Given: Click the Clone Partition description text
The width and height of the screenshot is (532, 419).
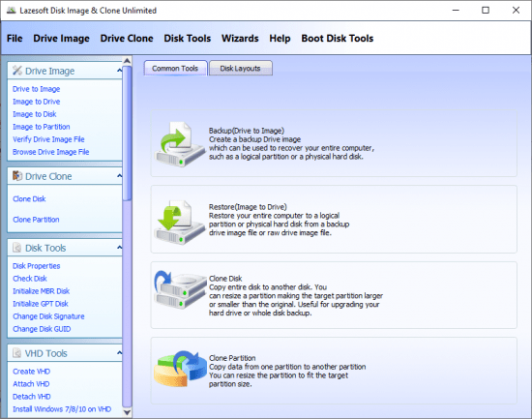Looking at the screenshot, I should (x=287, y=371).
